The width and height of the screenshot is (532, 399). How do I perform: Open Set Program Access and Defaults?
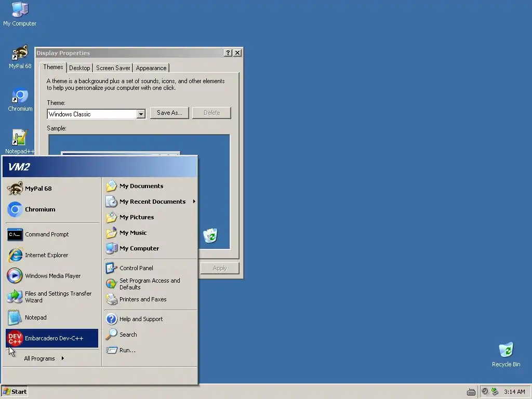point(151,284)
